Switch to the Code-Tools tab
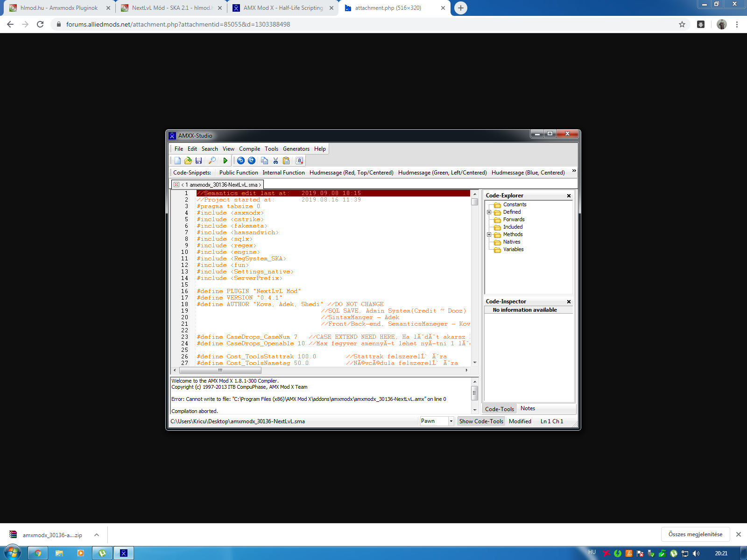The width and height of the screenshot is (747, 560). [x=499, y=409]
